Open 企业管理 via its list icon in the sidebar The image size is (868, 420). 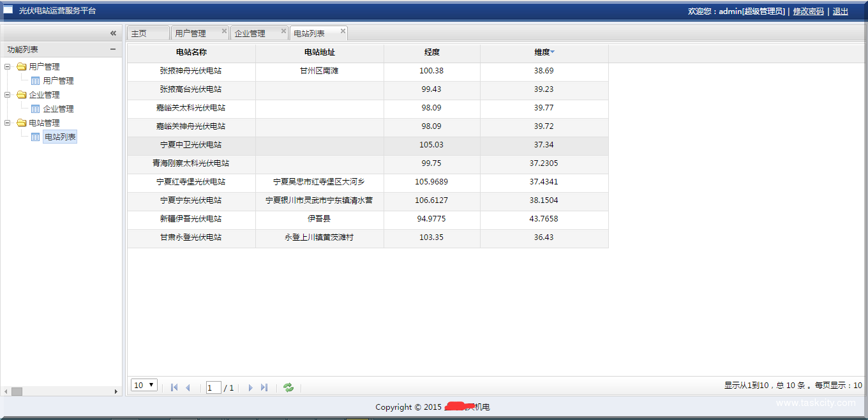[35, 109]
